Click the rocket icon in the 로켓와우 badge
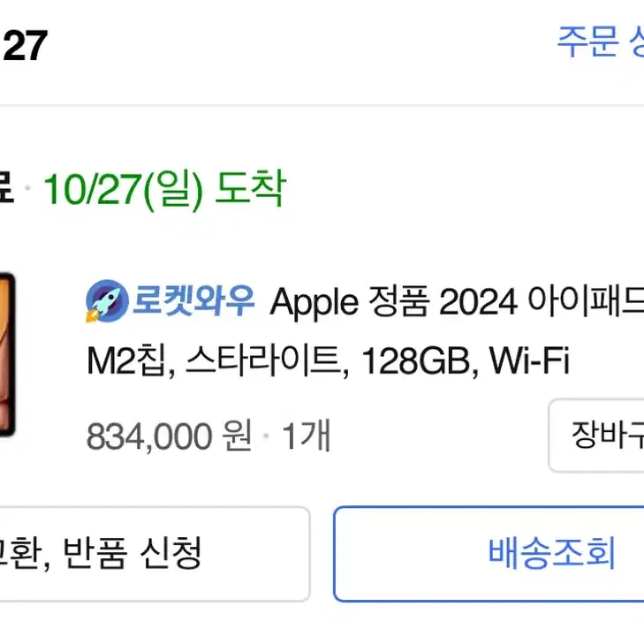 107,301
